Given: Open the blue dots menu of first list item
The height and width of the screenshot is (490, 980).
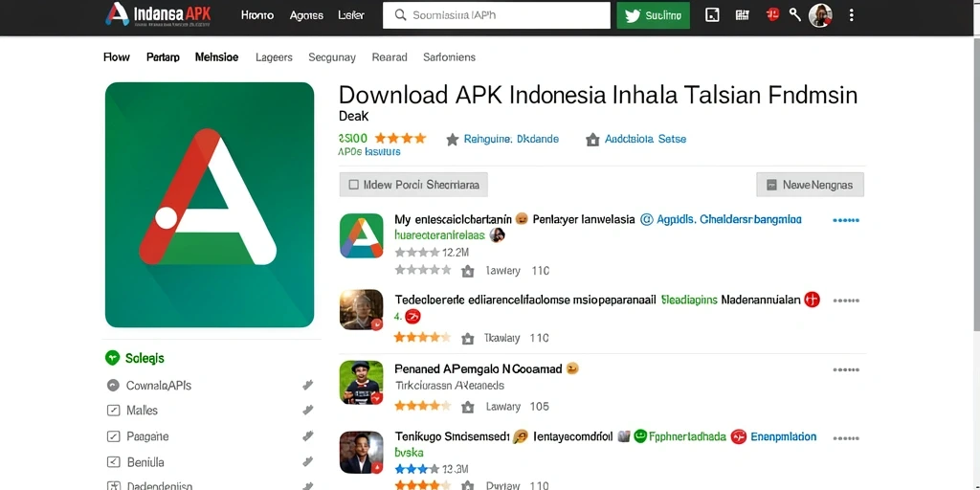Looking at the screenshot, I should (x=846, y=220).
